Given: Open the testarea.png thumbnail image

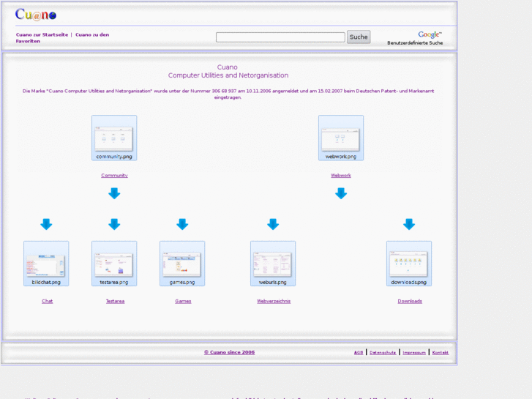Looking at the screenshot, I should 114,264.
